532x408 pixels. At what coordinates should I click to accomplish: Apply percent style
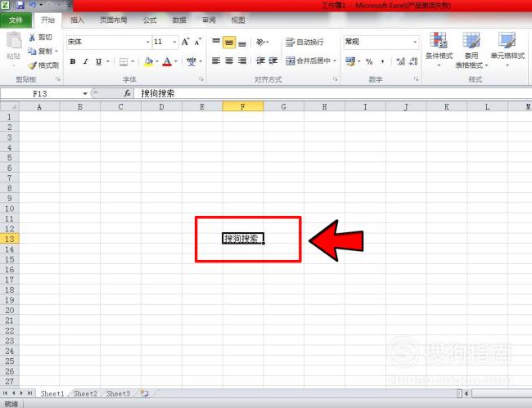click(369, 61)
